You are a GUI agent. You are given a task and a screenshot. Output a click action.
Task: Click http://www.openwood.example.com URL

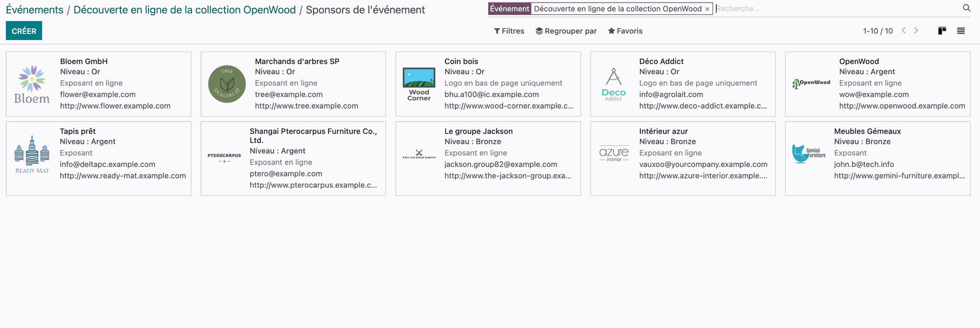point(902,106)
